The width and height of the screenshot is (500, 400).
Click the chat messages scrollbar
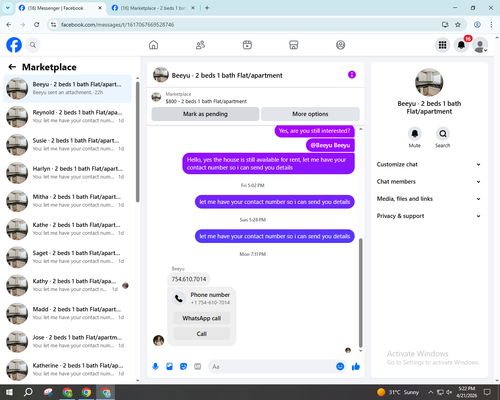pyautogui.click(x=360, y=293)
